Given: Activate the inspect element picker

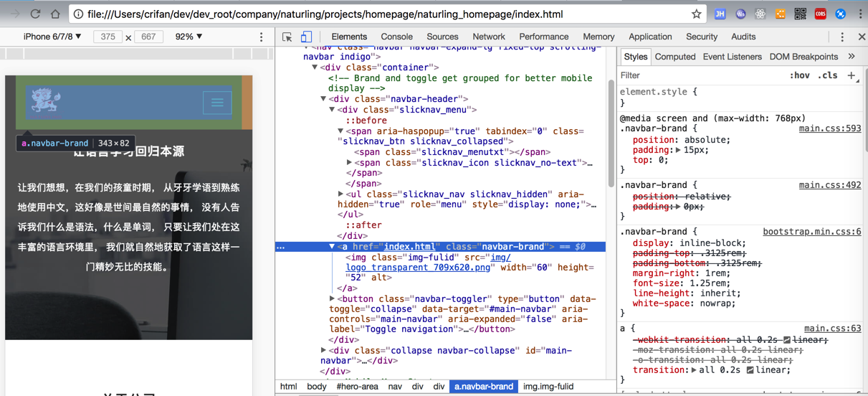Looking at the screenshot, I should (x=287, y=37).
